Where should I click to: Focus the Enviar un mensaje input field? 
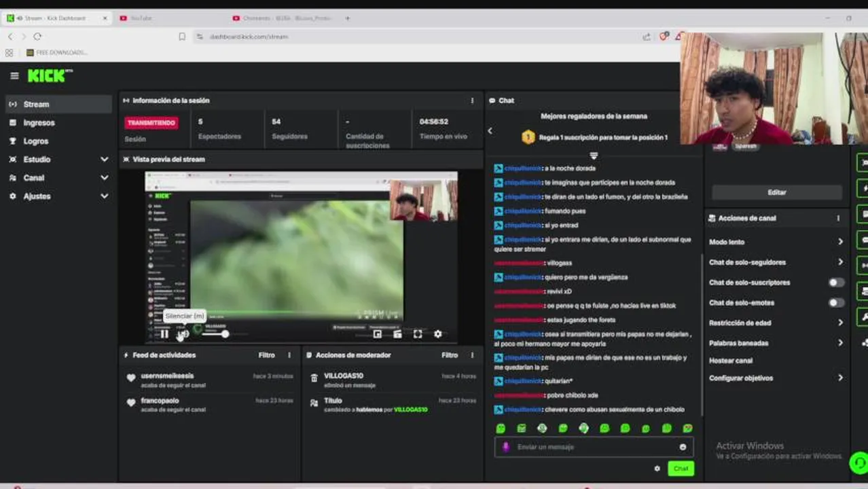(594, 447)
